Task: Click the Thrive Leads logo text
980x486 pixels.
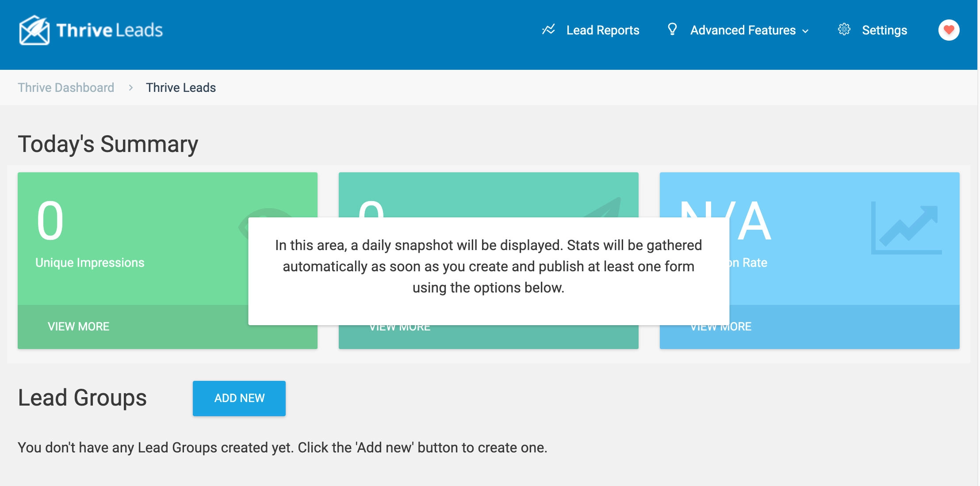Action: coord(109,30)
